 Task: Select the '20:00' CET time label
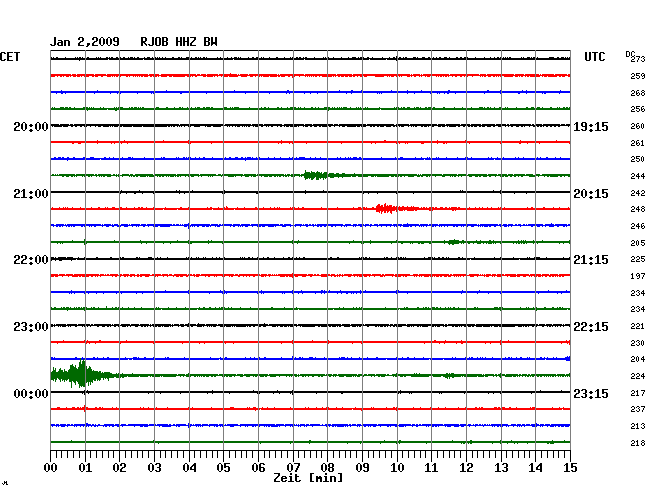[x=31, y=127]
